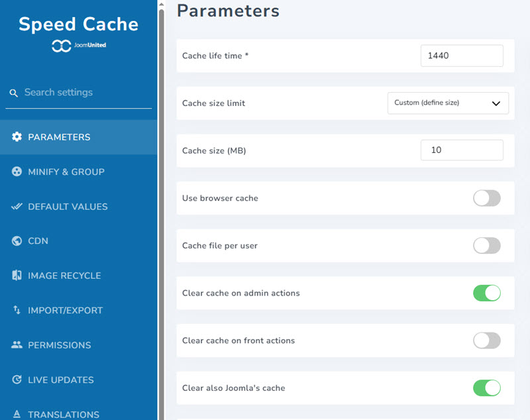Enable the Use browser cache toggle

(486, 198)
